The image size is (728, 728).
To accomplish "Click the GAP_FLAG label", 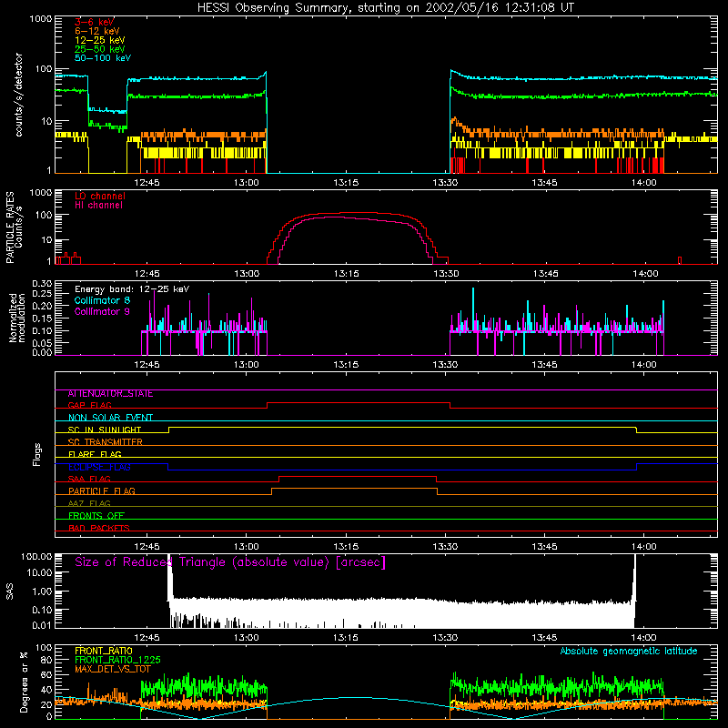I will pos(89,405).
